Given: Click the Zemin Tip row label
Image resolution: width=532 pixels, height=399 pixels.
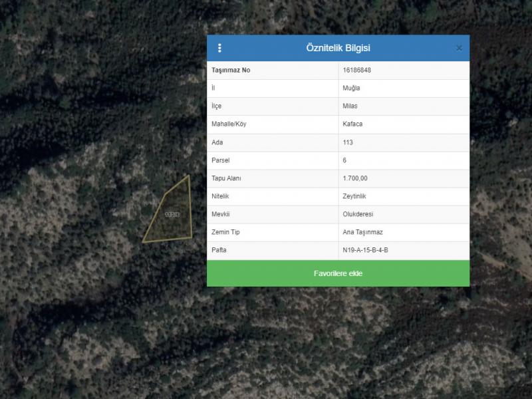Looking at the screenshot, I should [x=225, y=232].
